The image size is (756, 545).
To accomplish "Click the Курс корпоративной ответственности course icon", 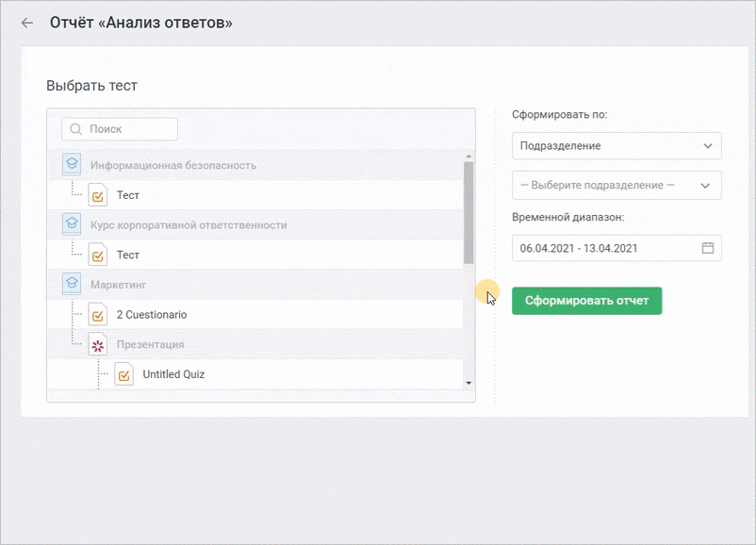I will (72, 224).
